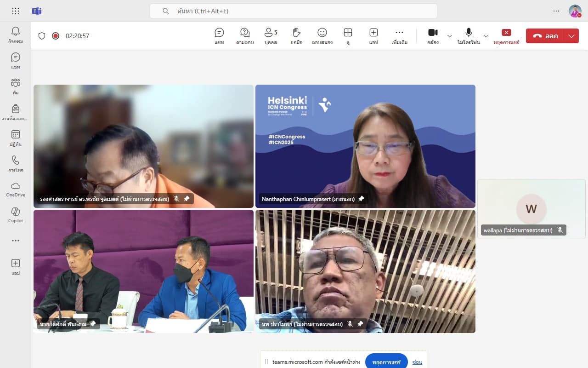Open the Q&A panel
Screen dimensions: 588x368
(x=245, y=36)
